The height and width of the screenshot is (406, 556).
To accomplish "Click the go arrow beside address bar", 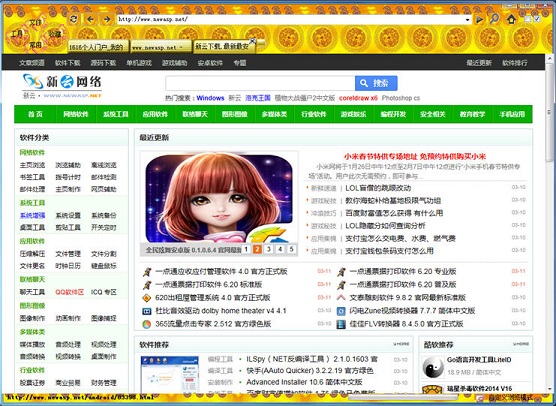I will coord(479,20).
